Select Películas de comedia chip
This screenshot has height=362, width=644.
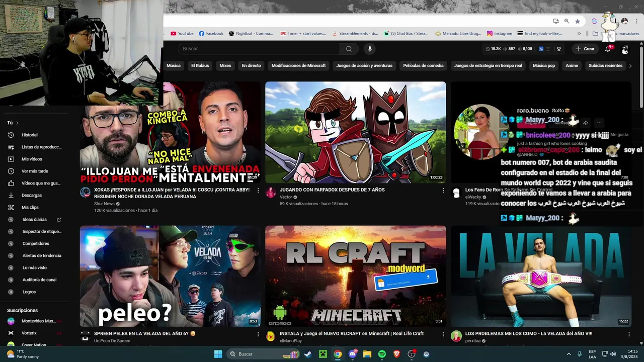[x=423, y=65]
